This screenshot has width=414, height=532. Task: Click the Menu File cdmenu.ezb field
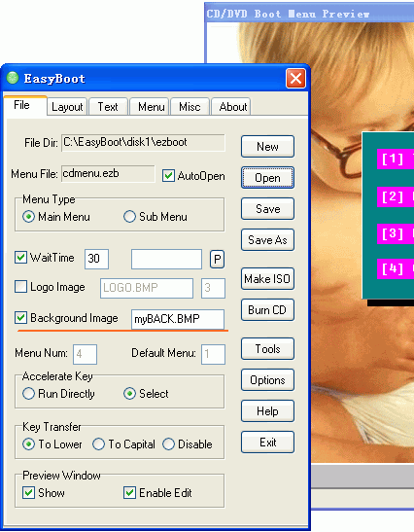pyautogui.click(x=108, y=174)
